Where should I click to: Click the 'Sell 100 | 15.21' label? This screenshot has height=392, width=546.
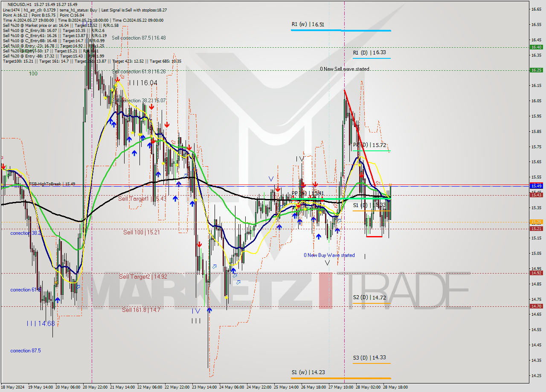coord(142,232)
